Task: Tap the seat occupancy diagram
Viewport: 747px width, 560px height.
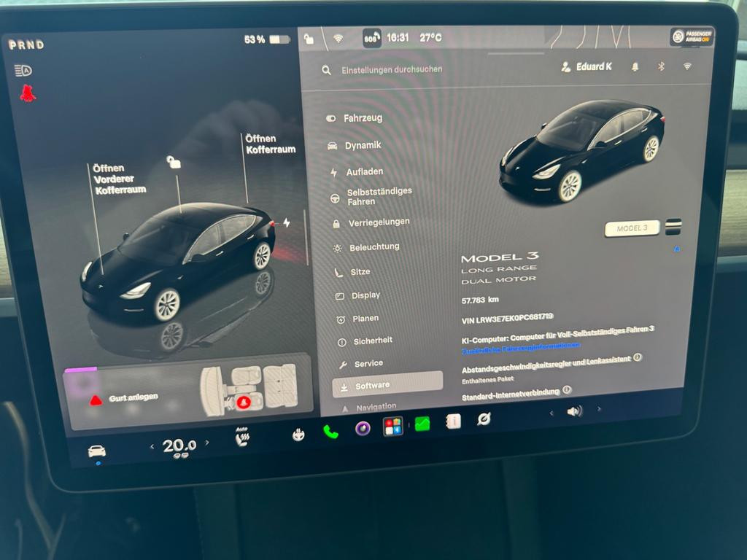Action: point(248,389)
